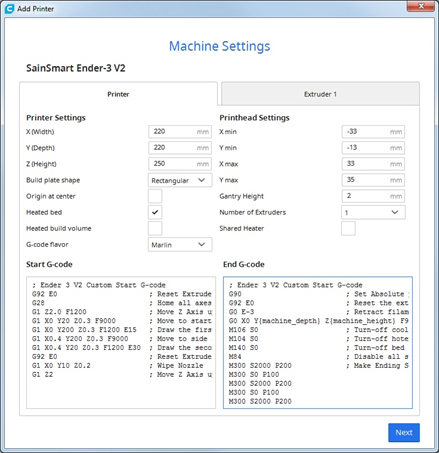Click the 'G-code flavor' label
This screenshot has height=453, width=439.
(x=47, y=244)
